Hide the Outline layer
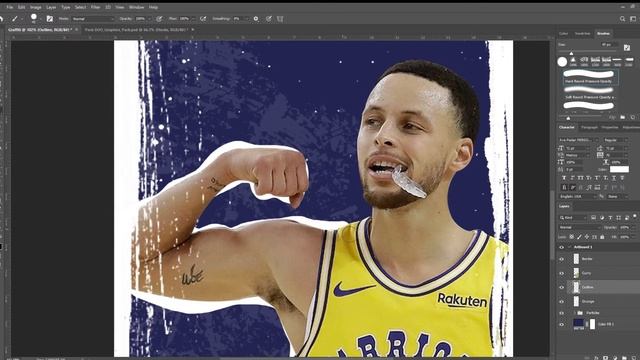 click(x=561, y=287)
